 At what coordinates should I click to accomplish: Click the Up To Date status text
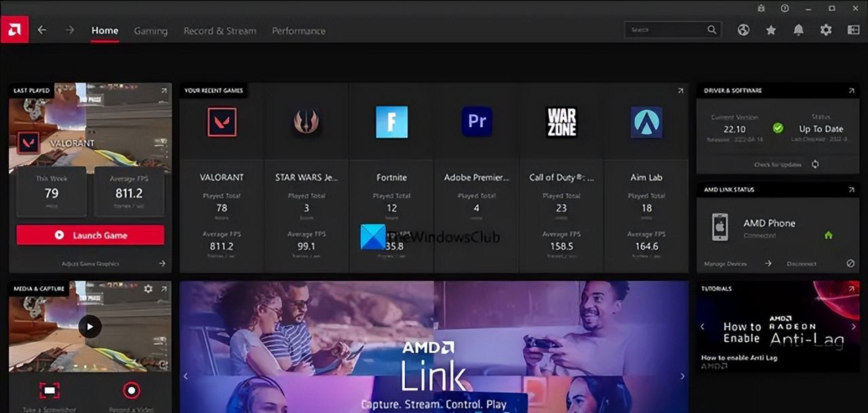click(821, 129)
